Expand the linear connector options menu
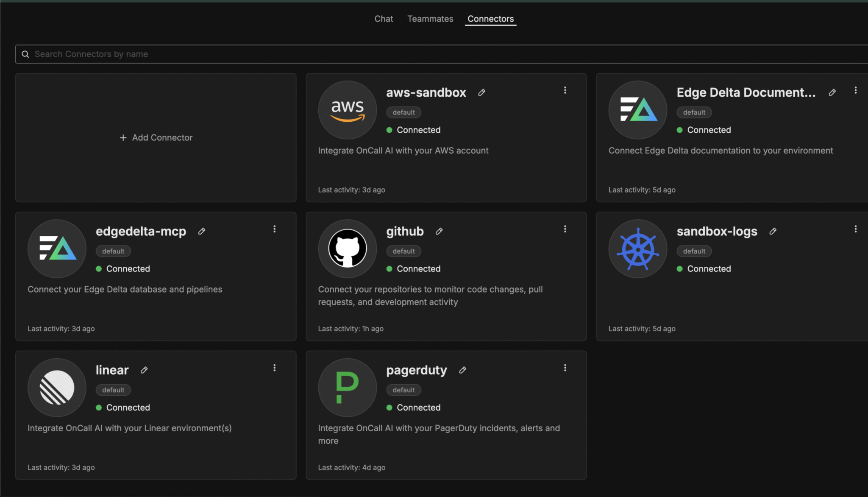Viewport: 868px width, 497px height. pos(275,368)
